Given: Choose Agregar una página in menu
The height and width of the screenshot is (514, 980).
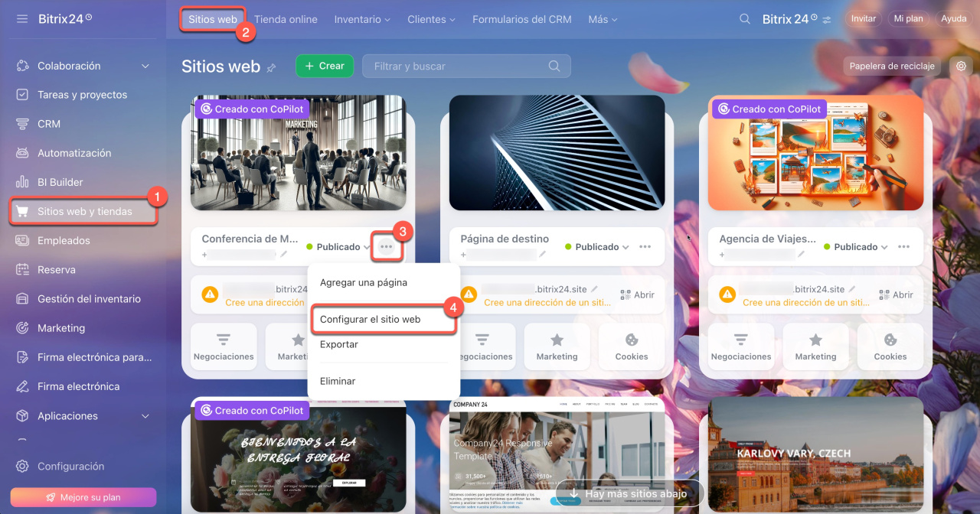Looking at the screenshot, I should click(x=364, y=282).
